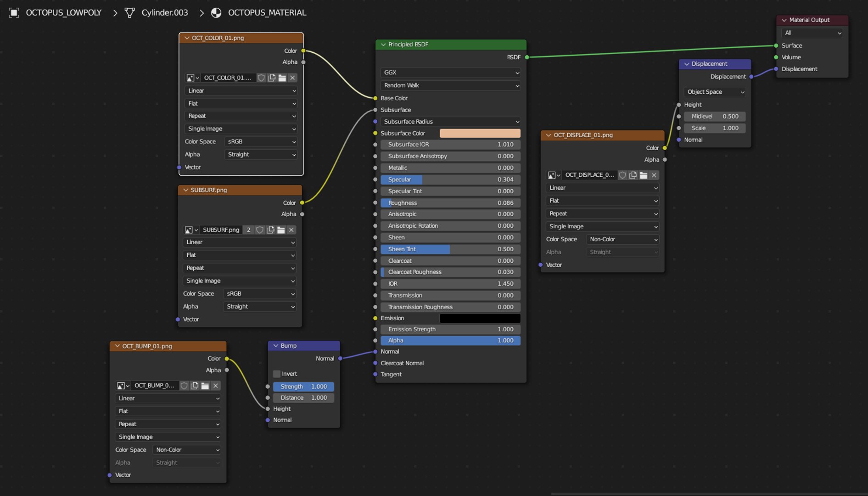Screen dimensions: 868x496
Task: Click new image copy icon on OCT_DISPLACE_01 node
Action: pos(633,175)
